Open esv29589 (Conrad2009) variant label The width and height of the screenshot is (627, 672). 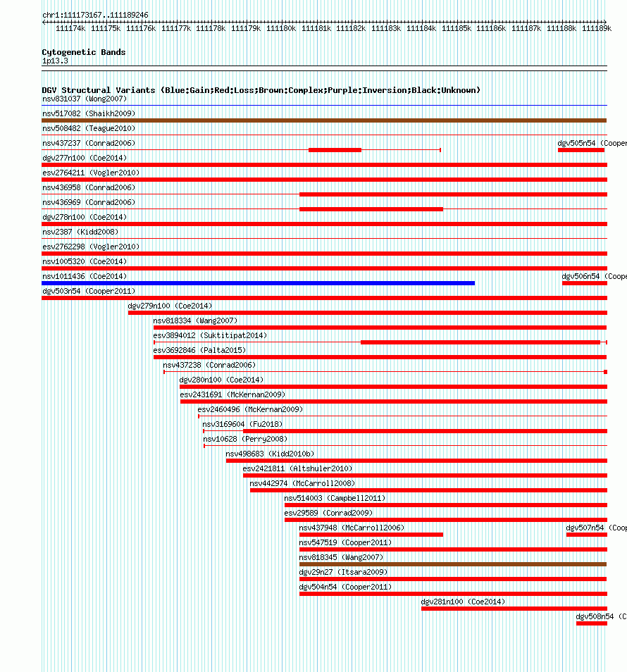(328, 513)
